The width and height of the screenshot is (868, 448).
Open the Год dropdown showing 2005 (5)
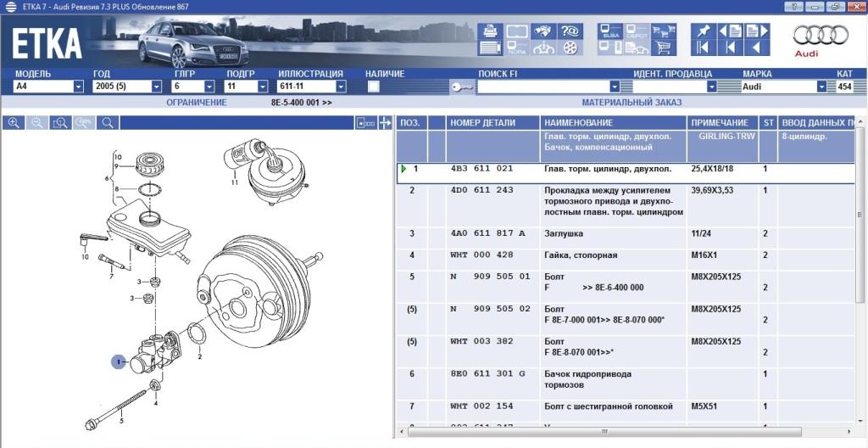(x=156, y=87)
